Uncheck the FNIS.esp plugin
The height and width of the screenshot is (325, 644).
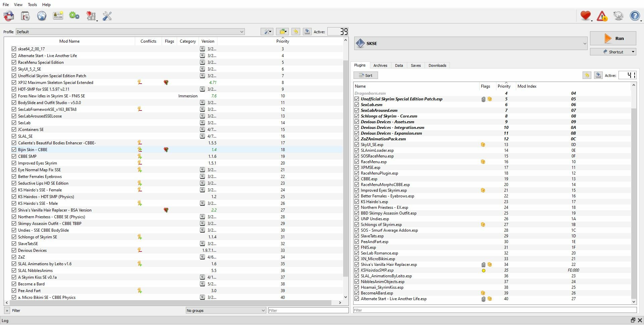(357, 247)
